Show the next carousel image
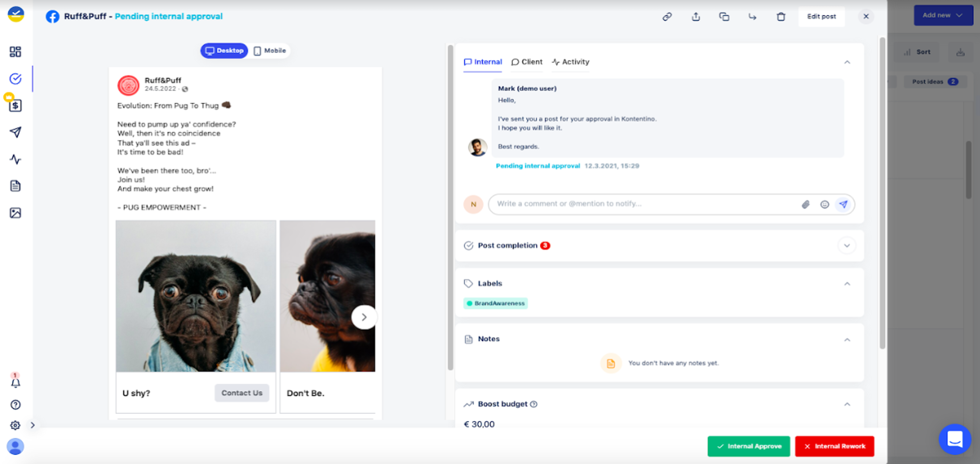This screenshot has height=464, width=980. tap(364, 317)
